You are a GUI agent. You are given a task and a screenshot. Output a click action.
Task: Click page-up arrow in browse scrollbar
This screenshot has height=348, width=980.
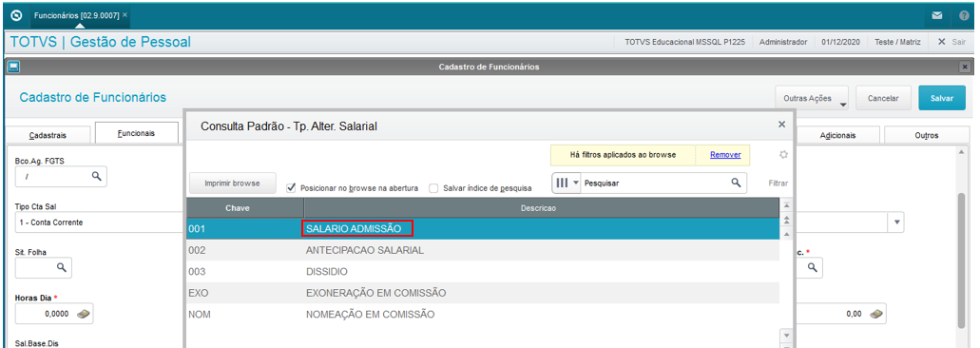coord(787,220)
